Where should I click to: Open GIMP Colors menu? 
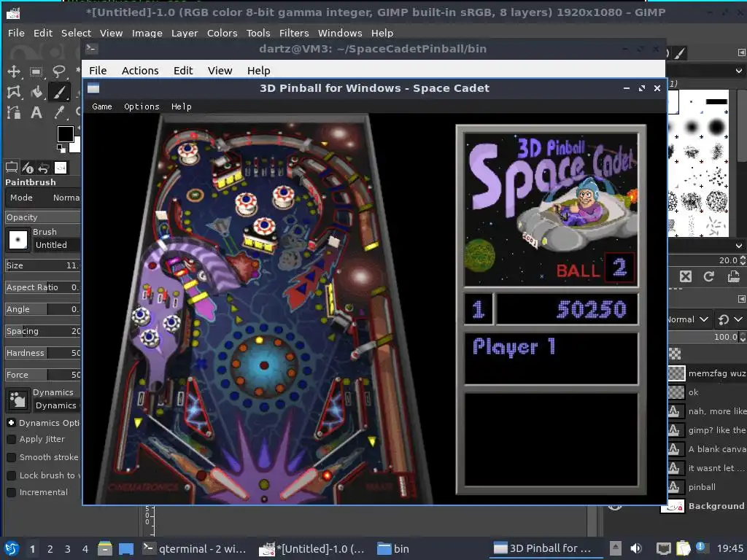click(x=222, y=33)
